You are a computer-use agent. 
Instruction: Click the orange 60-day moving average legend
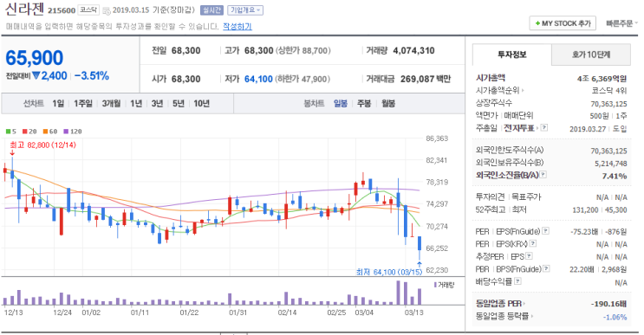50,132
